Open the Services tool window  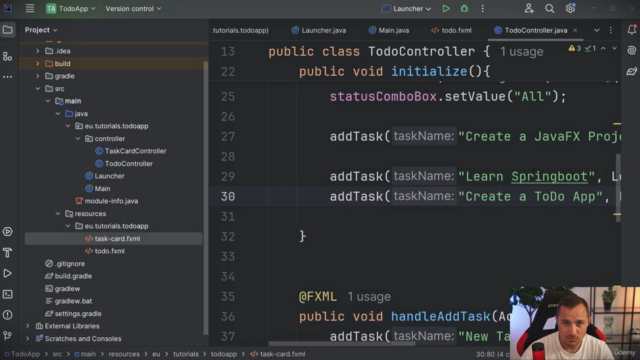[x=7, y=231]
